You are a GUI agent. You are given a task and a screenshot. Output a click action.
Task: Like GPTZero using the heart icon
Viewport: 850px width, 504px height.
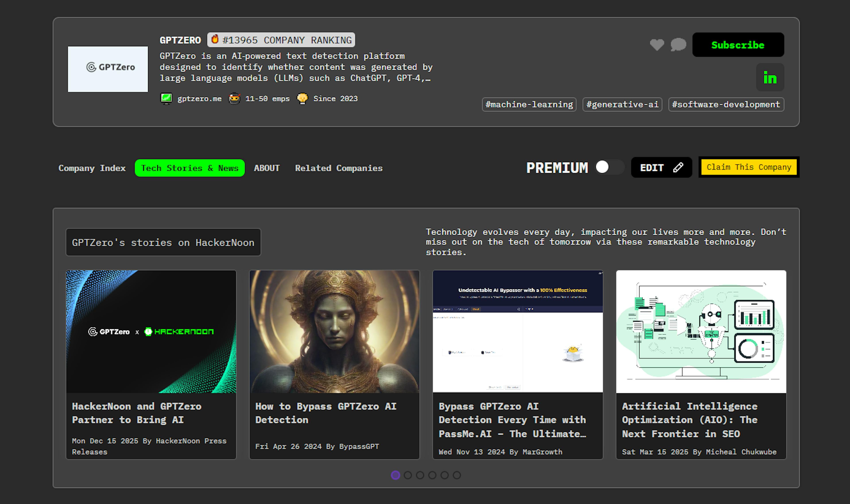(x=657, y=44)
